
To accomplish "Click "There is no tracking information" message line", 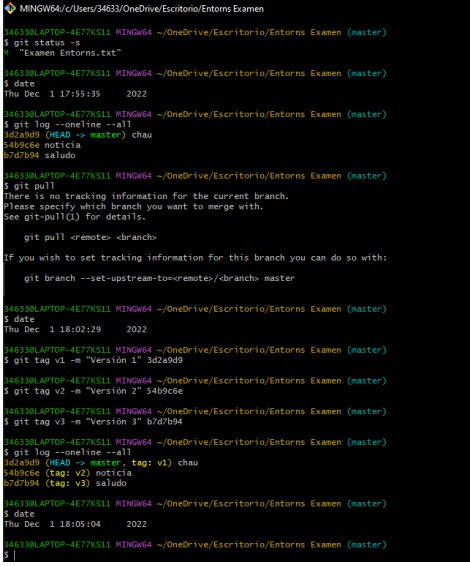I will point(146,196).
